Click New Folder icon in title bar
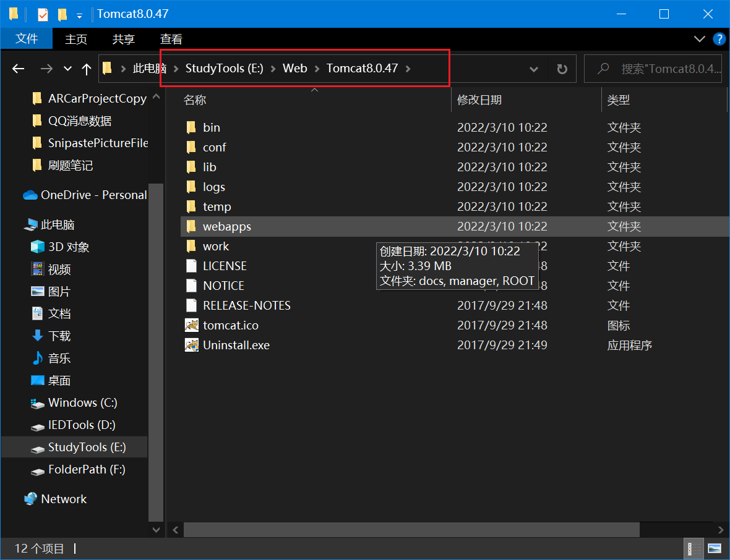Viewport: 730px width, 560px height. [x=62, y=15]
